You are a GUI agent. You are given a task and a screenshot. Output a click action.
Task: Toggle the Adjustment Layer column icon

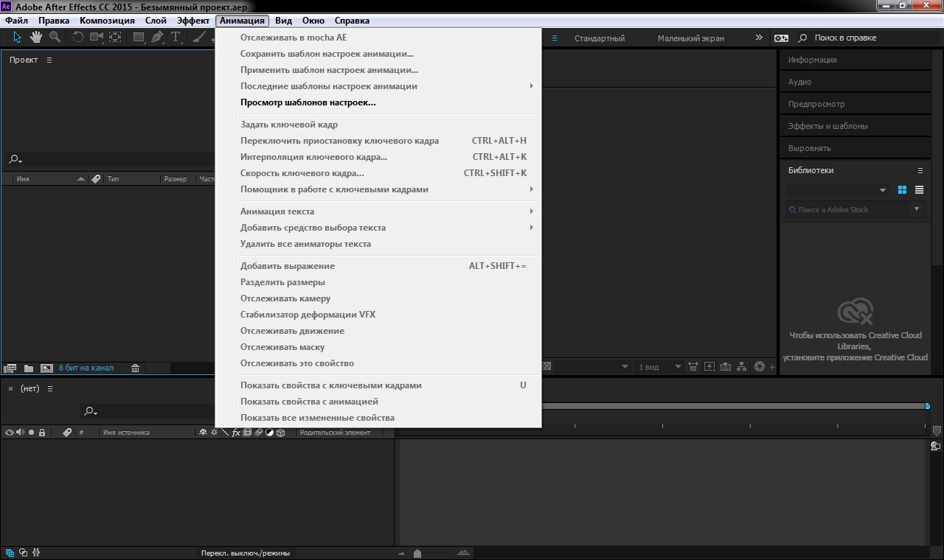coord(269,433)
